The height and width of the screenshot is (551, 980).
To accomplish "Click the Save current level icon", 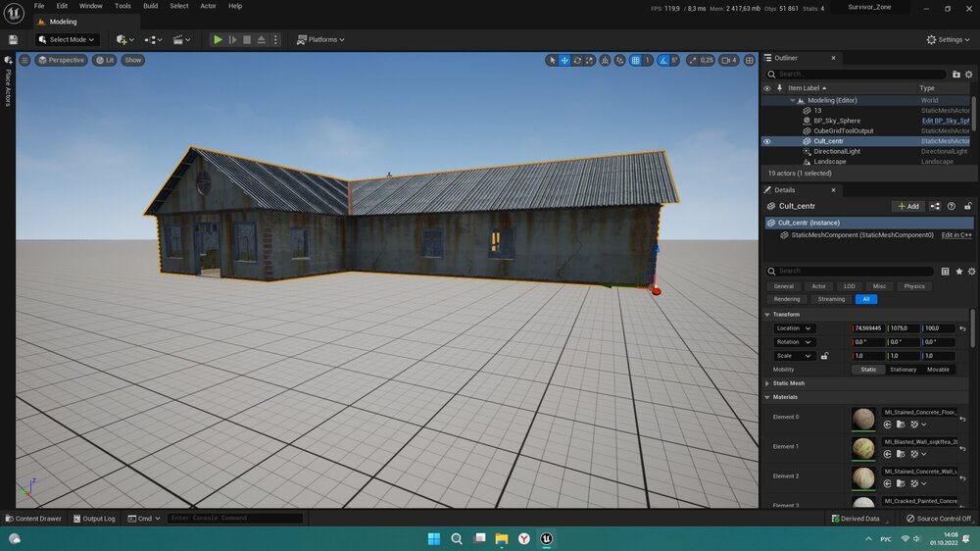I will pyautogui.click(x=13, y=39).
